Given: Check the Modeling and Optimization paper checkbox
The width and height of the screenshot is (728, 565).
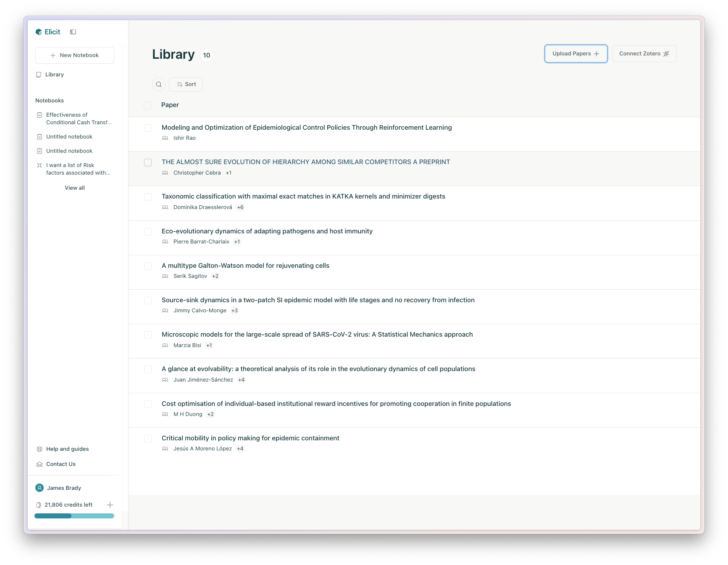Looking at the screenshot, I should (x=148, y=128).
